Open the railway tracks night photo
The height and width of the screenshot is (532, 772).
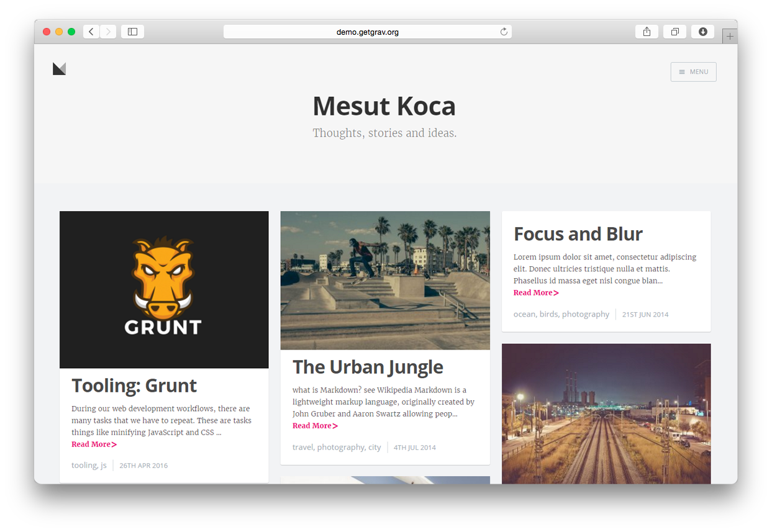point(606,413)
